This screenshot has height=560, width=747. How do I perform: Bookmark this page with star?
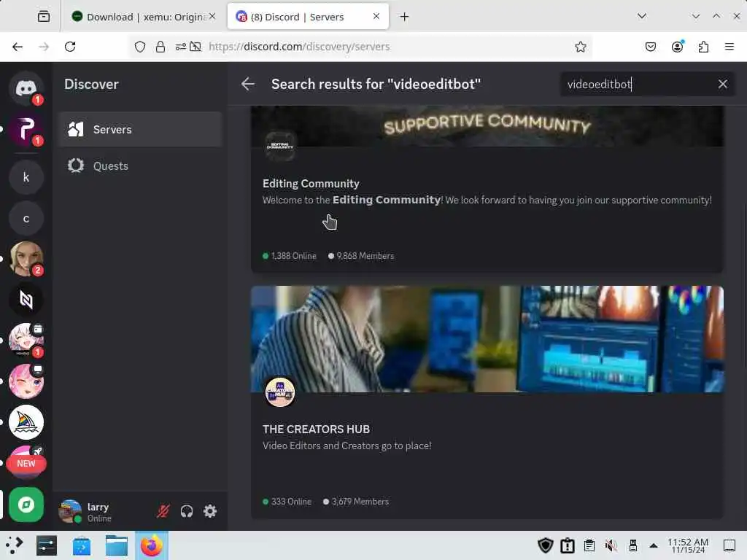pyautogui.click(x=580, y=47)
